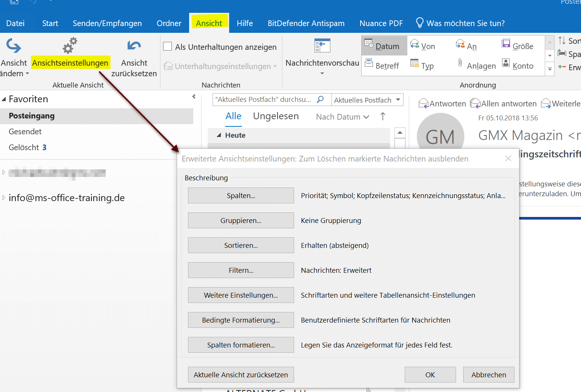Screen dimensions: 581x392
Task: Click the Ansicht ändern arrow icon
Action: click(14, 46)
